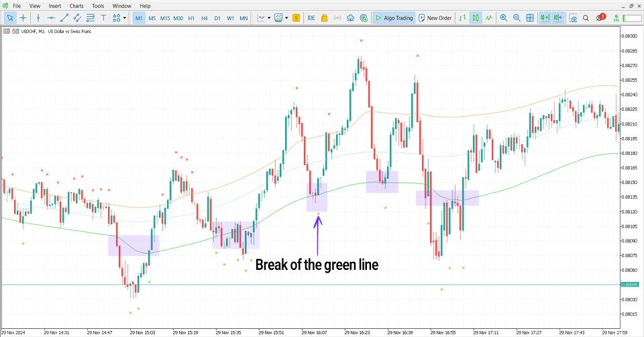Click the green LVL connection icon

pos(616,18)
